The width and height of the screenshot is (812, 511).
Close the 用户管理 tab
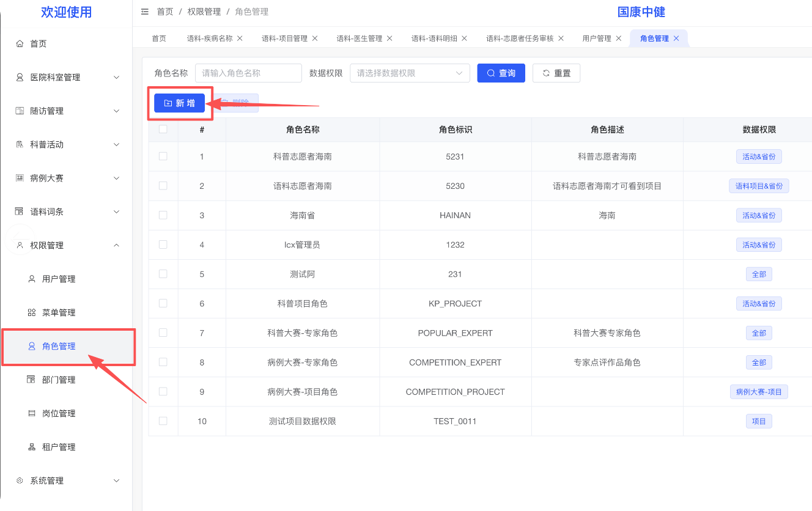[x=618, y=39]
